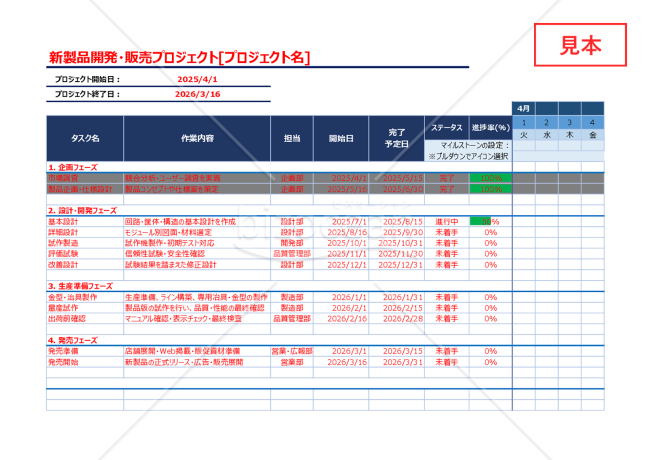The width and height of the screenshot is (650, 460).
Task: Select the project start date value 2025/4/1 above the table
Action: tap(197, 79)
